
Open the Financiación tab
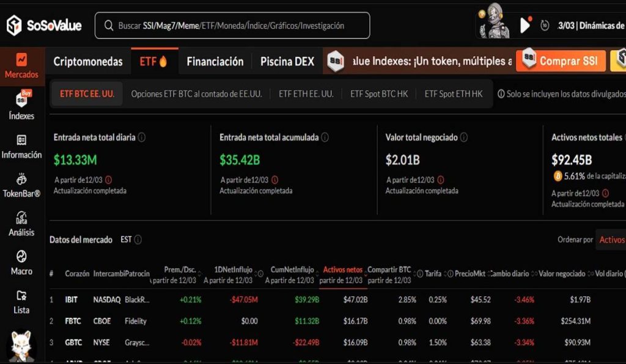(x=215, y=62)
